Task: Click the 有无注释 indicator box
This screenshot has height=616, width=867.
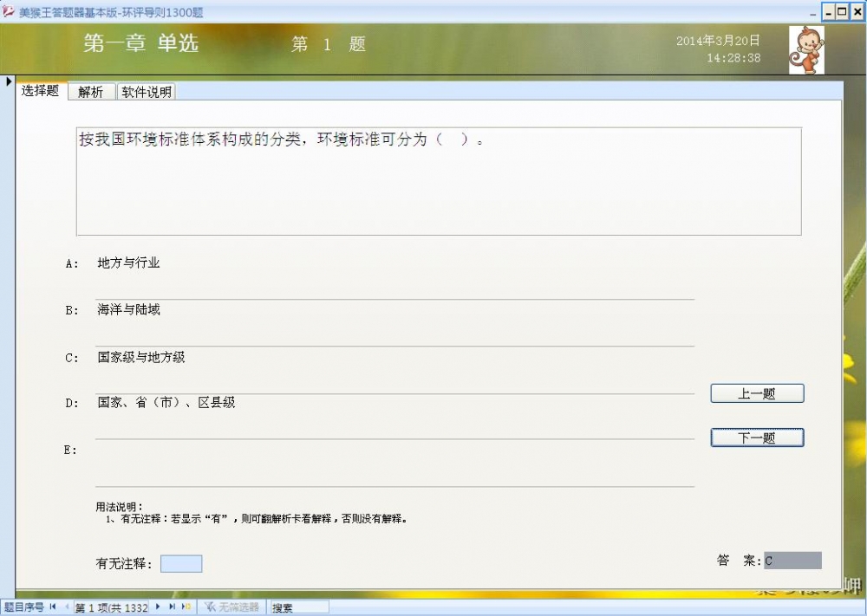Action: click(181, 564)
